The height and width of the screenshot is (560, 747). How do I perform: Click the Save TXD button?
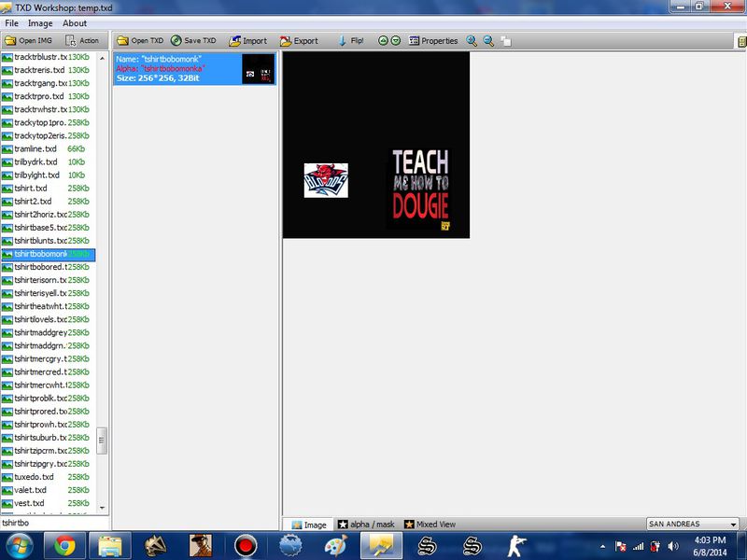point(193,40)
